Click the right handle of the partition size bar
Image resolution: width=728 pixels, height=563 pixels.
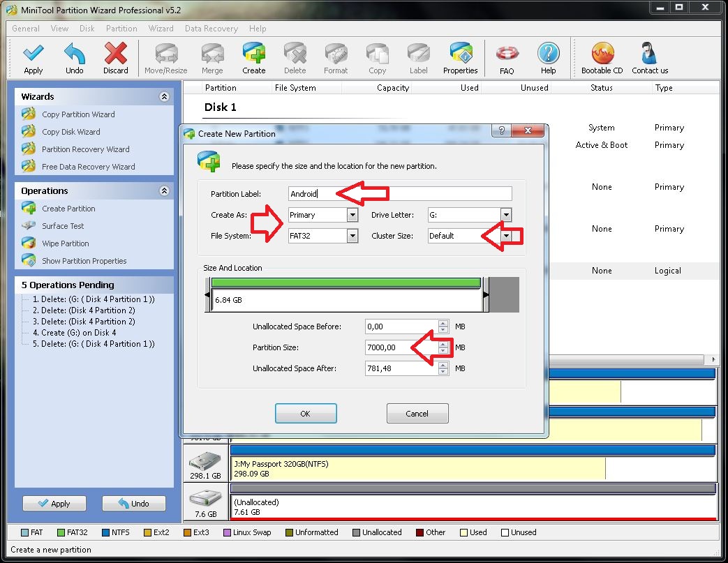pyautogui.click(x=486, y=294)
